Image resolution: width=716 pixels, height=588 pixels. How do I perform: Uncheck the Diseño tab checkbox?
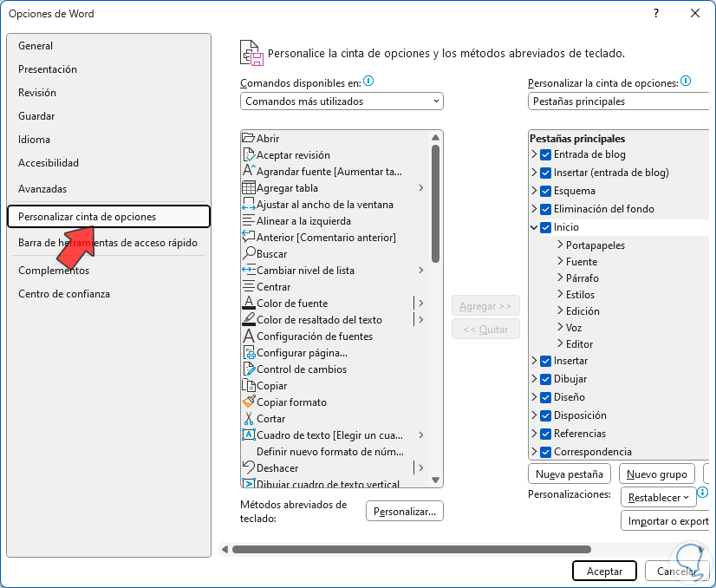tap(545, 397)
